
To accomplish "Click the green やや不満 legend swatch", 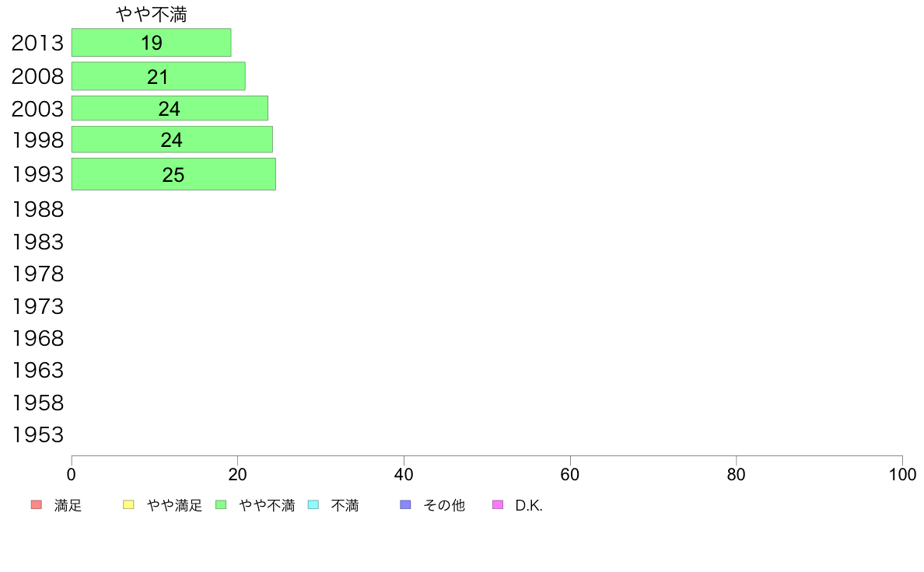I will (221, 505).
